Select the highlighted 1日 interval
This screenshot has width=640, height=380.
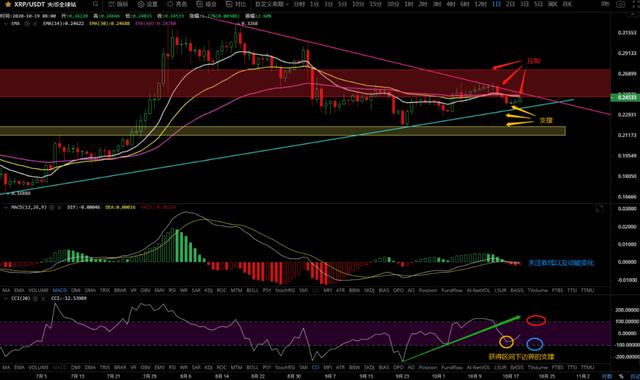pyautogui.click(x=496, y=4)
